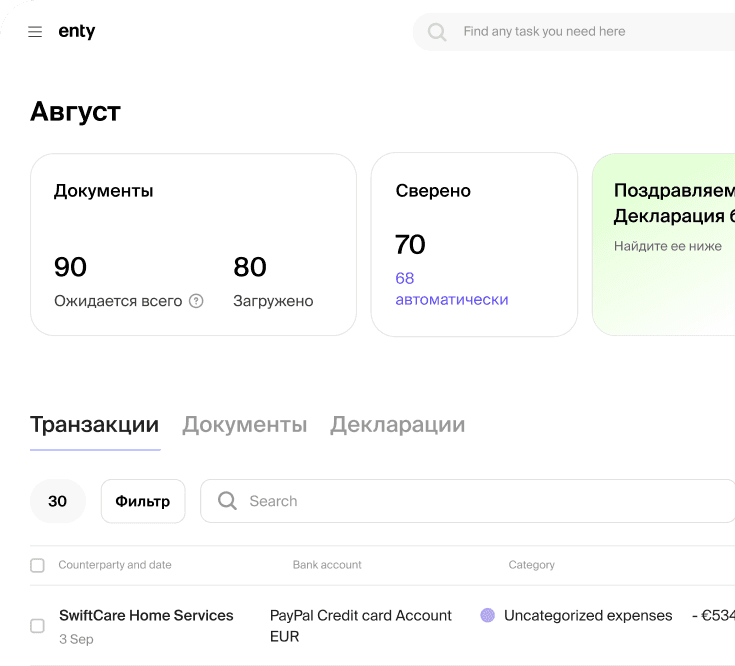Click the magnifier icon in top search bar
This screenshot has height=666, width=735.
[x=437, y=32]
